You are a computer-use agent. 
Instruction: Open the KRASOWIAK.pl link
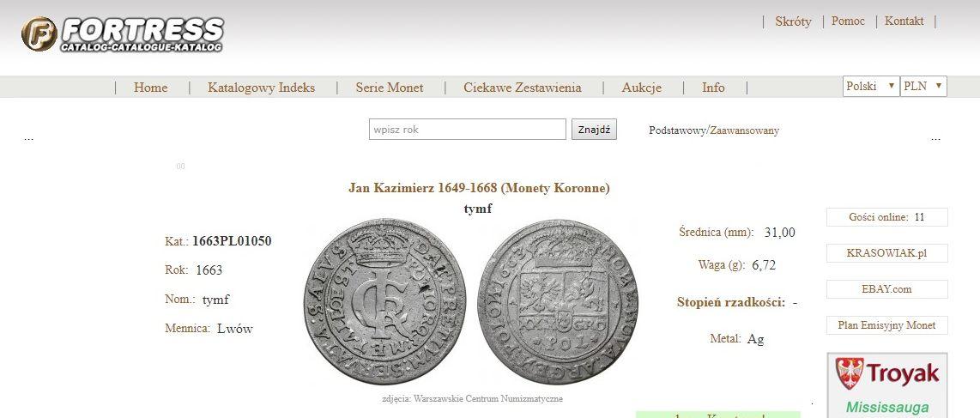coord(886,253)
